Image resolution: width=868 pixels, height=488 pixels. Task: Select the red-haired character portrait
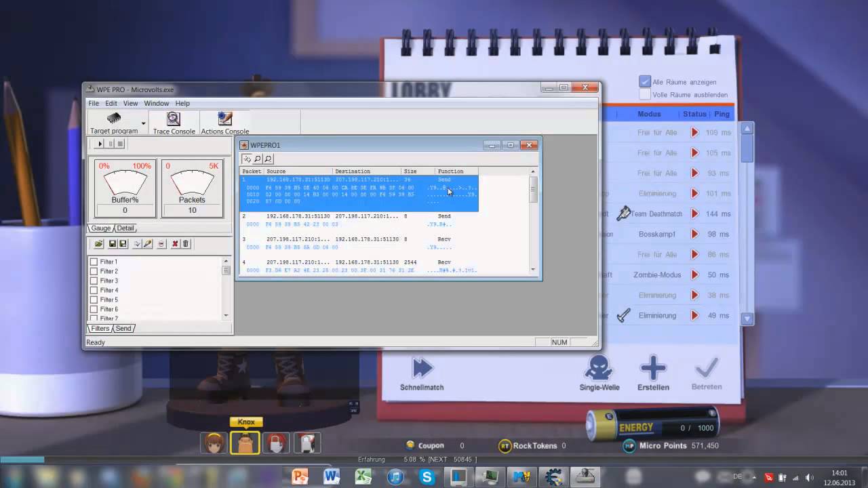(x=277, y=443)
